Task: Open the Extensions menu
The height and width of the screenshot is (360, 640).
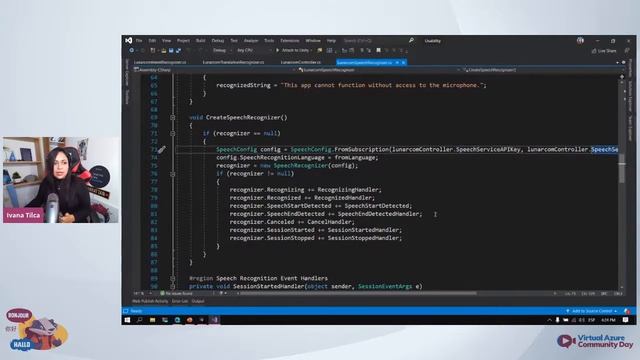Action: [290, 41]
